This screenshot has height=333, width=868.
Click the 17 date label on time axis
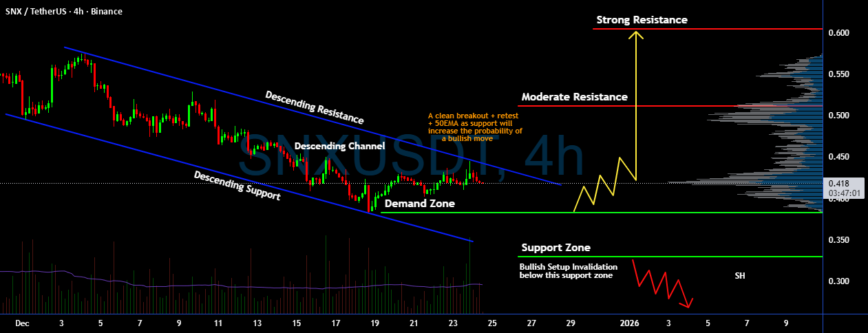point(336,322)
